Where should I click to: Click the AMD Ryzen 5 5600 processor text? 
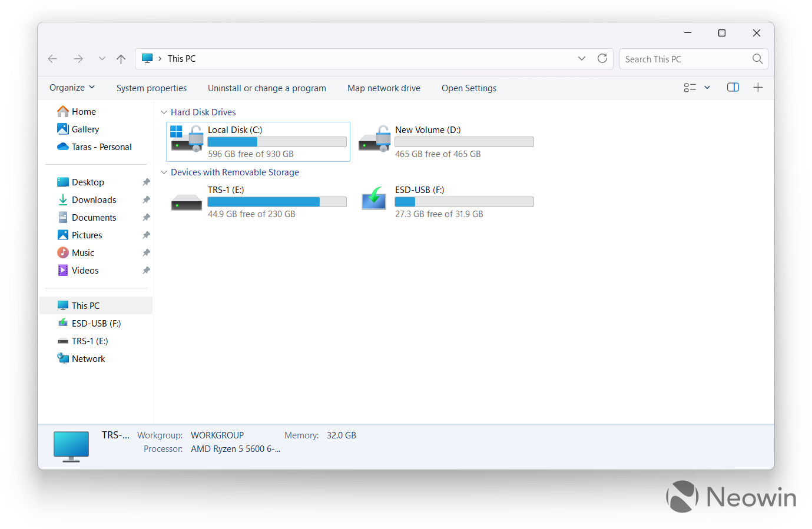tap(236, 449)
